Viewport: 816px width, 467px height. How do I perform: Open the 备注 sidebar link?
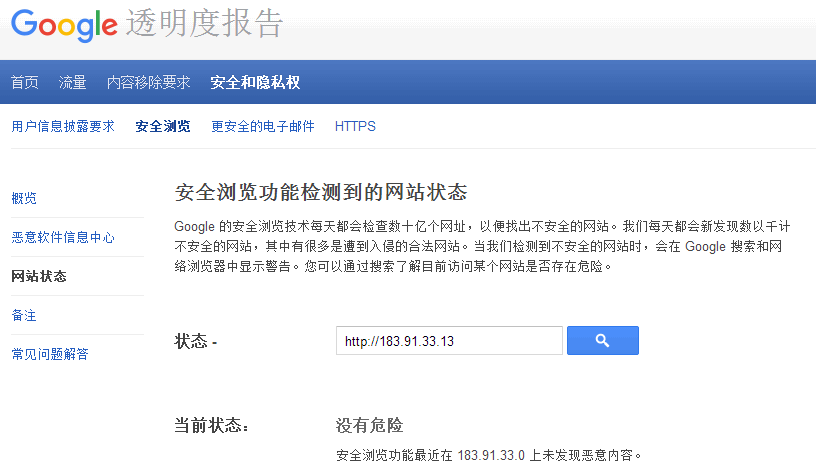pyautogui.click(x=24, y=315)
